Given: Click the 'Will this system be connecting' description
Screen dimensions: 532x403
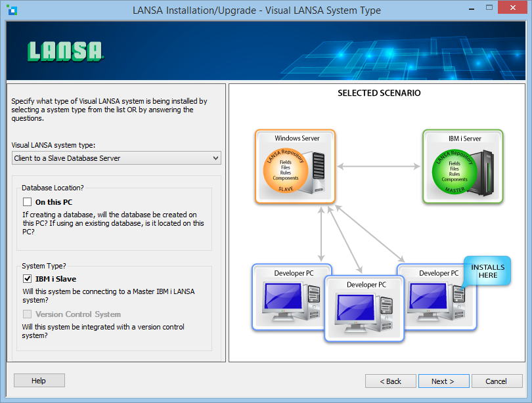Looking at the screenshot, I should 108,296.
